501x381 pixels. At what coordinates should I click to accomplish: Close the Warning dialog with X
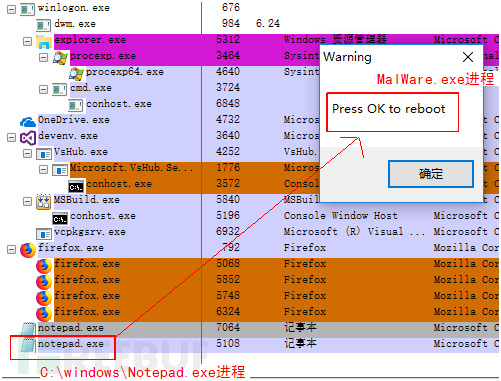click(x=468, y=57)
